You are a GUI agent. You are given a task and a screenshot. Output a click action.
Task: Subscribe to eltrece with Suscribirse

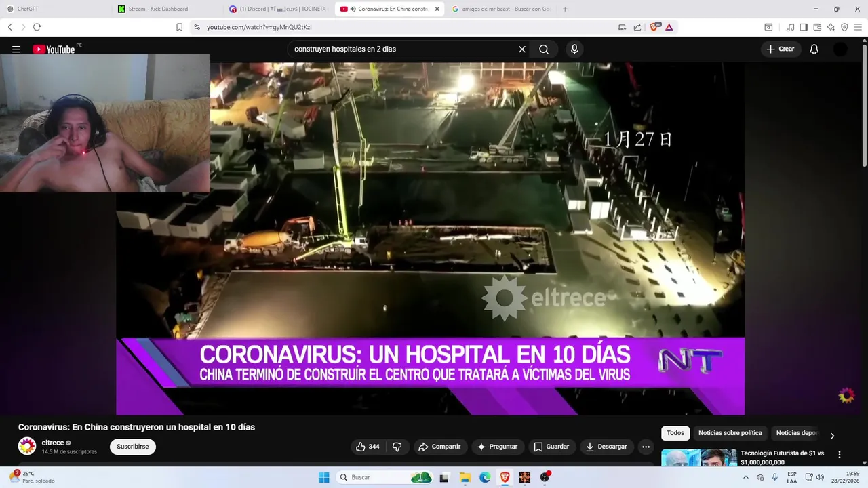coord(133,447)
